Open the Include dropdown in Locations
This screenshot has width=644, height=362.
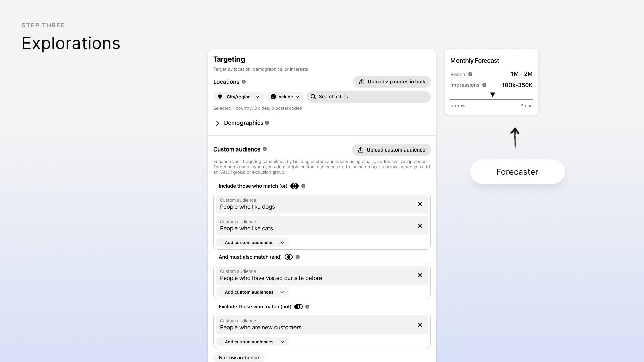[285, 97]
